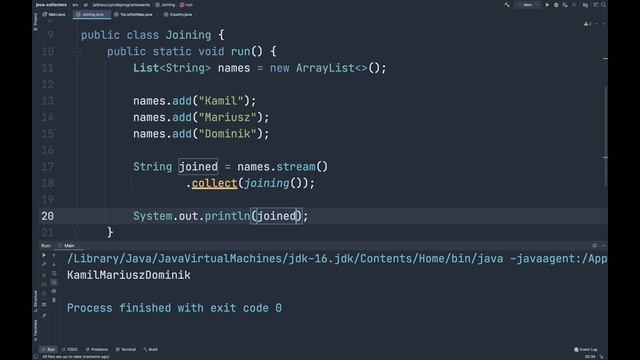Click the editor vertical scrollbar
Image resolution: width=640 pixels, height=360 pixels.
[x=605, y=135]
